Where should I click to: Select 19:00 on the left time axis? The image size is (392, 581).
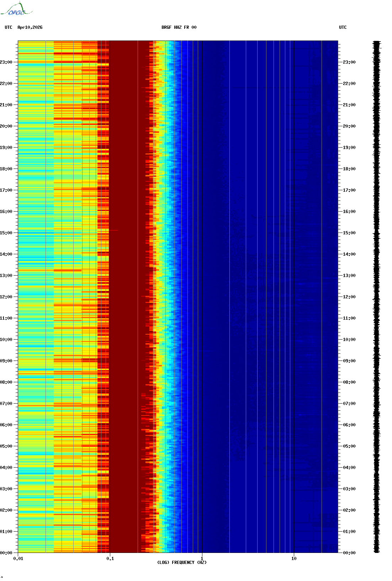click(6, 148)
